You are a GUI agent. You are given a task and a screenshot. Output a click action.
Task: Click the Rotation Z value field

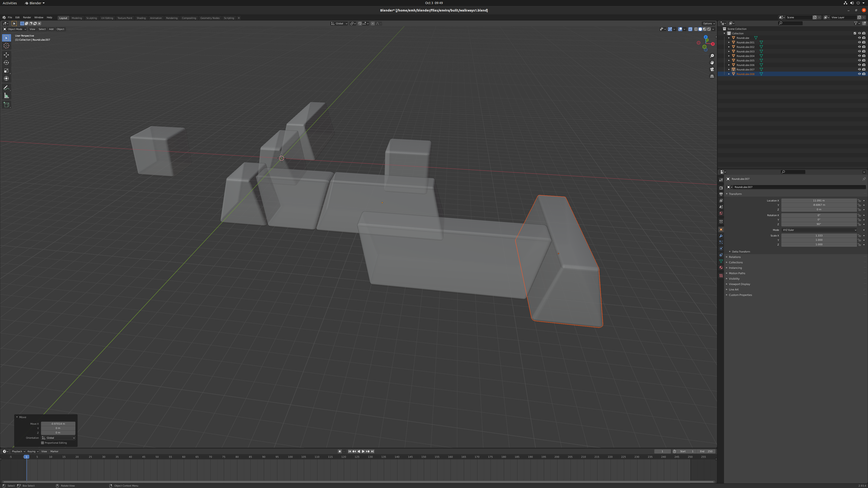click(x=819, y=224)
